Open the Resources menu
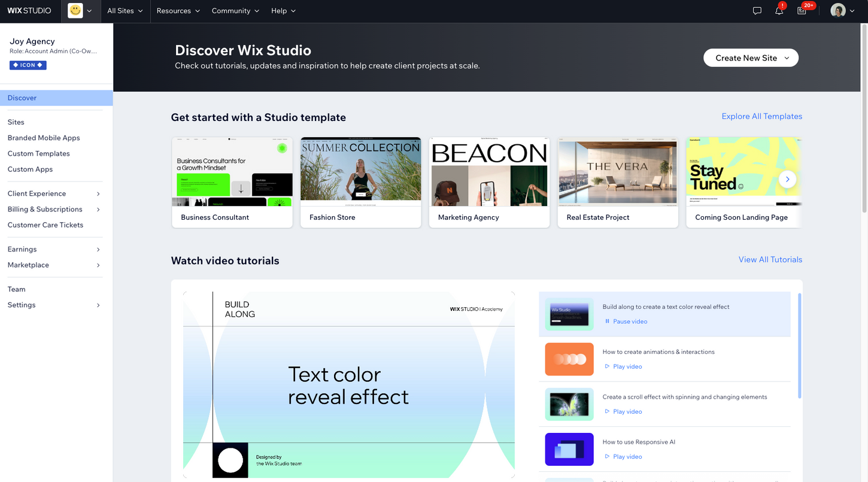The height and width of the screenshot is (482, 868). coord(178,11)
